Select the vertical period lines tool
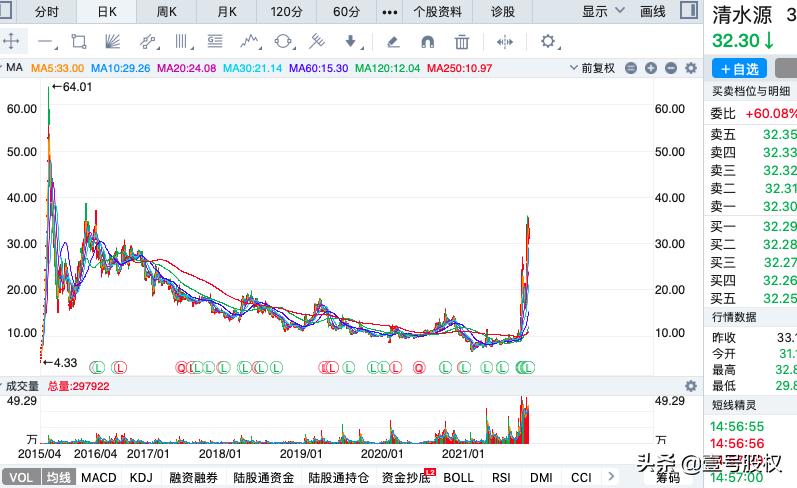Screen dimensions: 797x488 coord(181,41)
